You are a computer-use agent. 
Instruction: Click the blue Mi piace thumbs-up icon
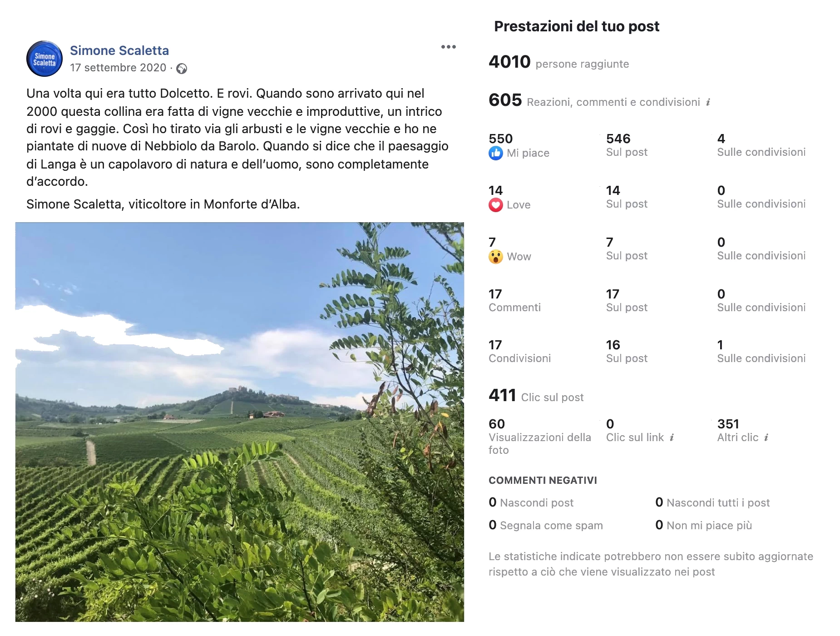pyautogui.click(x=495, y=153)
